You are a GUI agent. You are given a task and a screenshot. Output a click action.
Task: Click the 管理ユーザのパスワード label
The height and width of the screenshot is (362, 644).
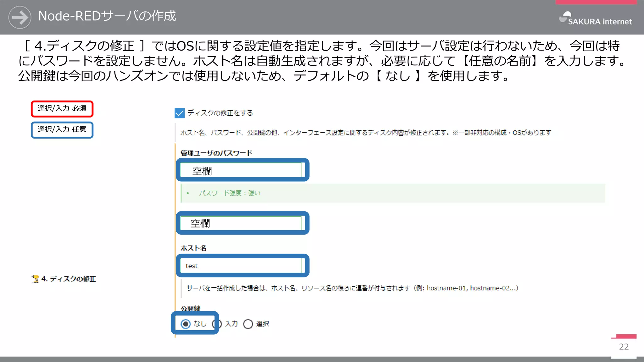click(x=216, y=153)
